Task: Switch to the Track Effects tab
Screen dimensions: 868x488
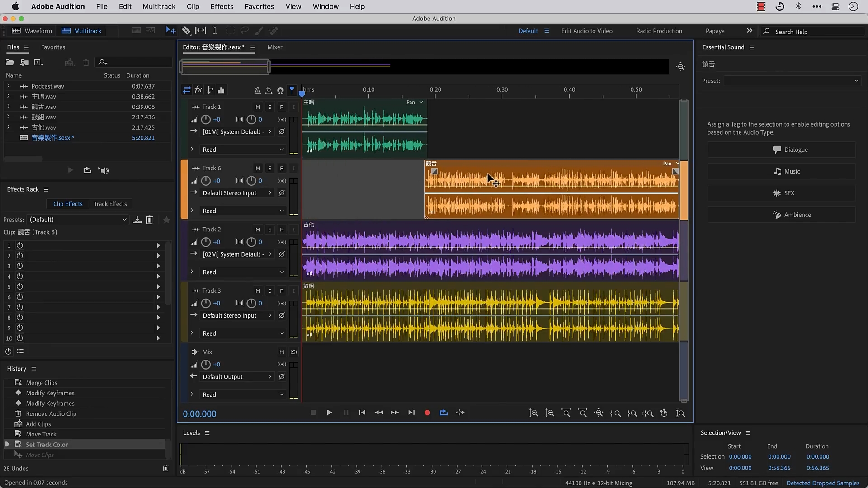Action: [x=110, y=204]
